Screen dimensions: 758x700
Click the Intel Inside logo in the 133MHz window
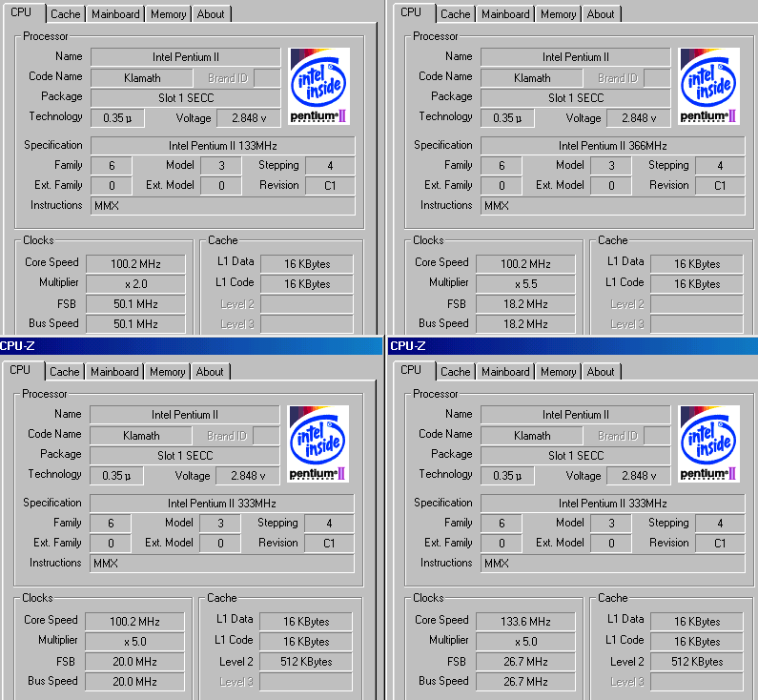pos(318,86)
